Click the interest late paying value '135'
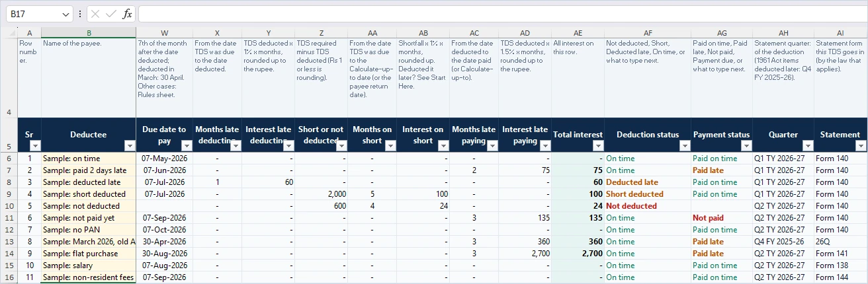 point(525,218)
